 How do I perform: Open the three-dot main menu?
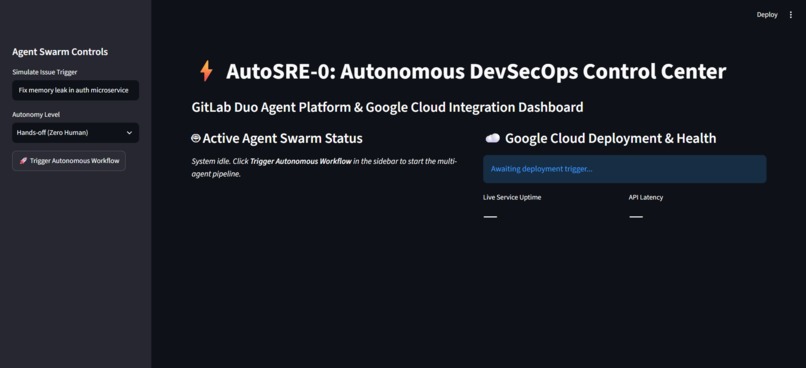coord(791,15)
